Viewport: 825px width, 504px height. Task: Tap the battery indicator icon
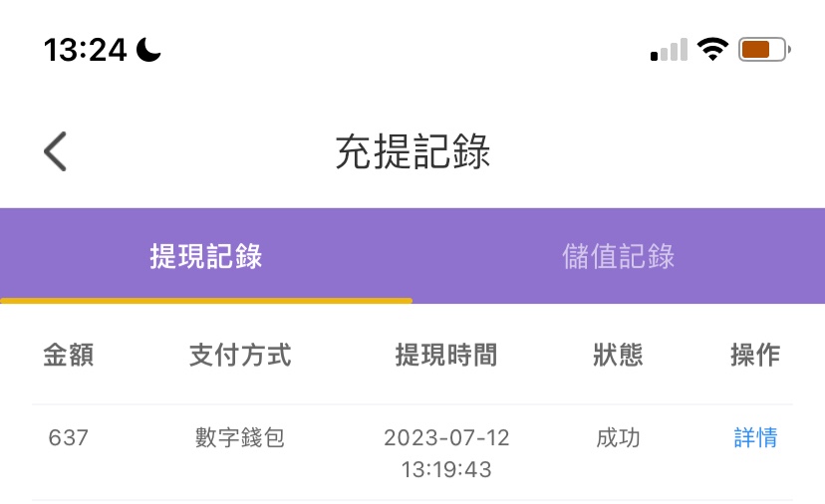coord(764,50)
